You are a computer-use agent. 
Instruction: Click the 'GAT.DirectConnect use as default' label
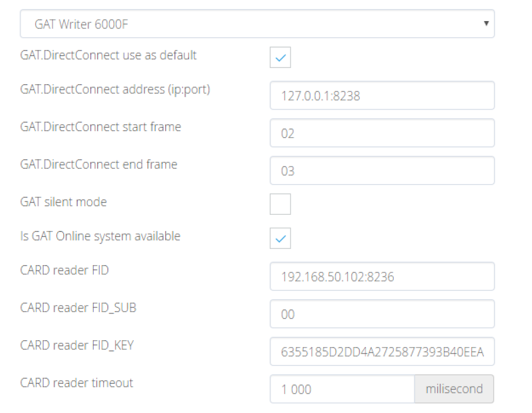(108, 55)
